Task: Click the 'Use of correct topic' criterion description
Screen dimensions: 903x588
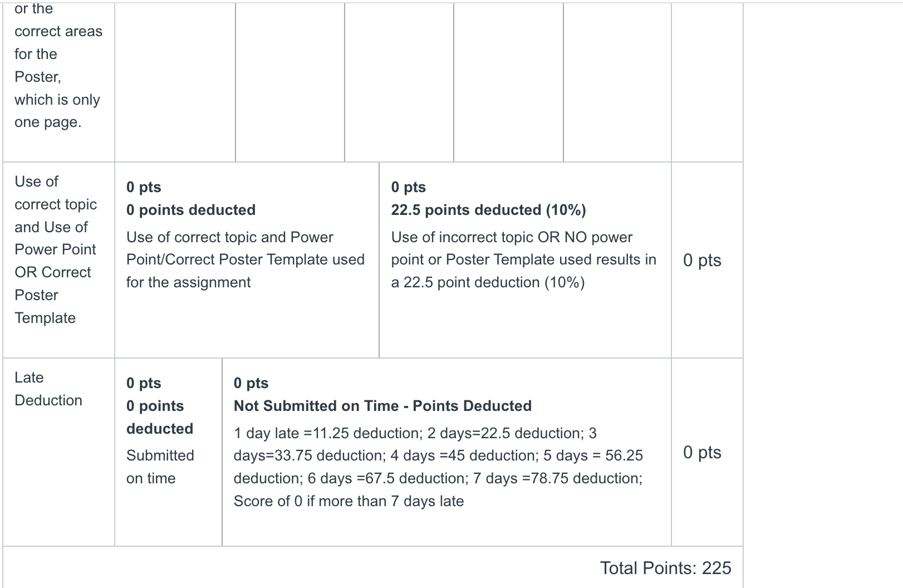Action: pyautogui.click(x=56, y=249)
